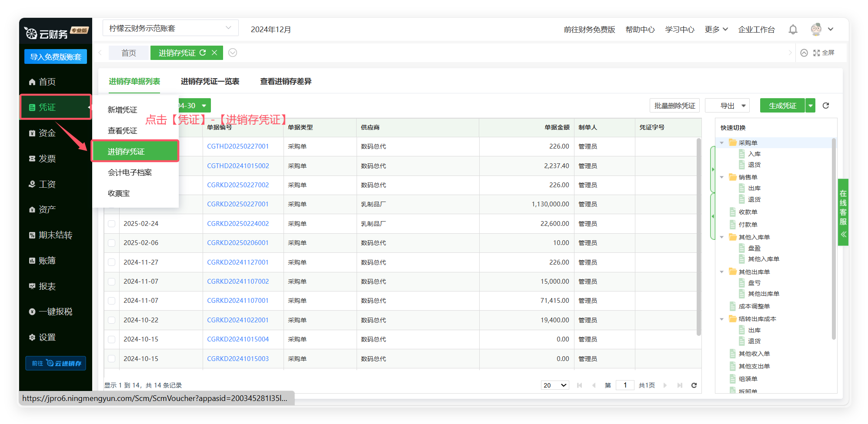Collapse the 销售单 tree folder
Viewport: 868px width, 424px height.
click(722, 177)
